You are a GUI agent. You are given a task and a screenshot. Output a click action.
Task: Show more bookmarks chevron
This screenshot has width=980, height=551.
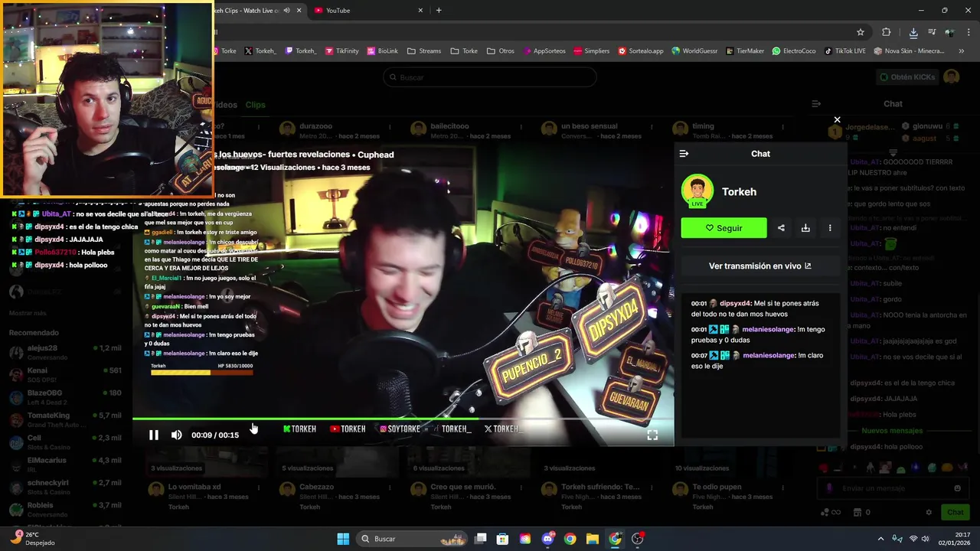pyautogui.click(x=962, y=51)
